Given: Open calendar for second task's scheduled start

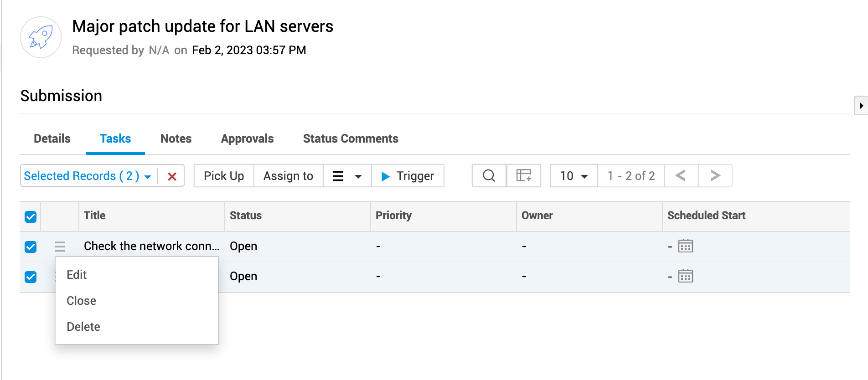Looking at the screenshot, I should pyautogui.click(x=686, y=276).
